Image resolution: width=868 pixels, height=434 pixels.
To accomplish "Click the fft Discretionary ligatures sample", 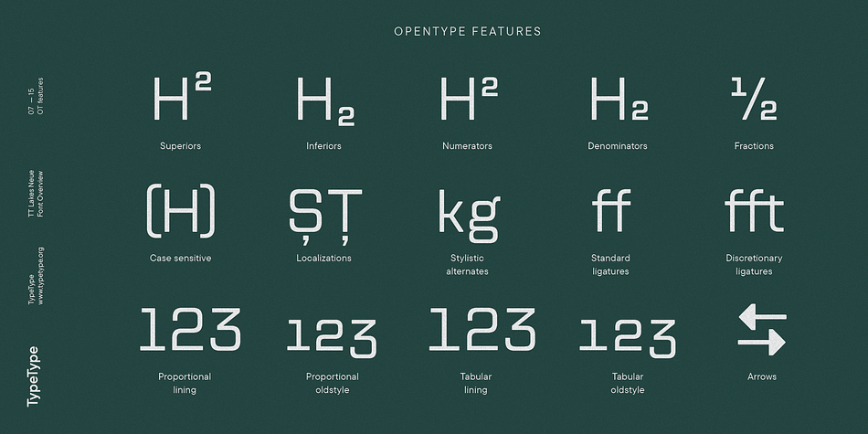I will coord(754,210).
